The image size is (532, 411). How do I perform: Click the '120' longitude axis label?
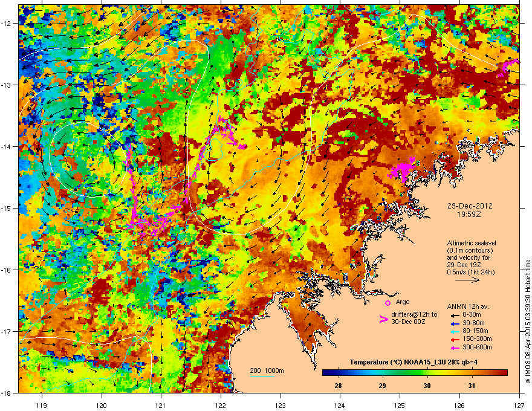tap(102, 405)
